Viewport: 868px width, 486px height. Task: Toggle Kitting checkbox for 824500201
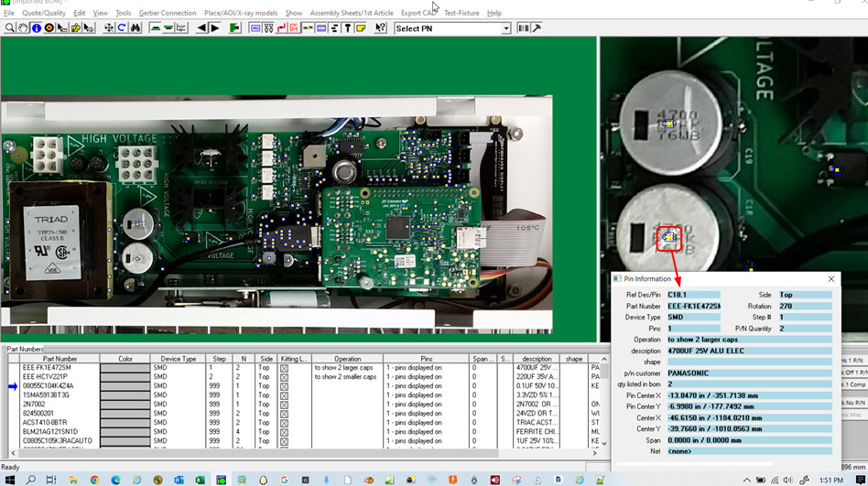284,414
